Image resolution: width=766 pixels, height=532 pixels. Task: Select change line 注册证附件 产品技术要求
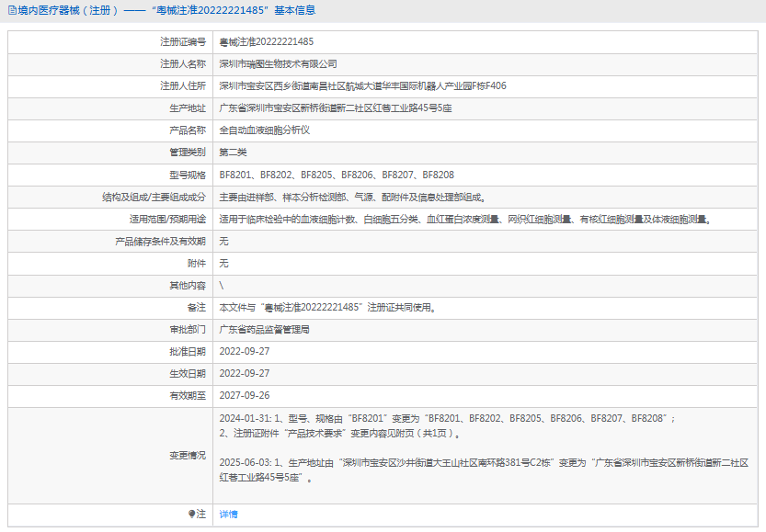point(340,434)
